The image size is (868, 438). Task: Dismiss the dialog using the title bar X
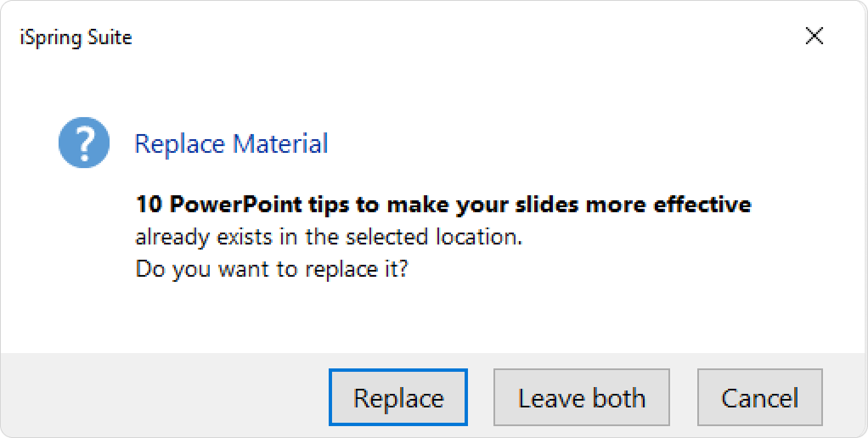(814, 36)
